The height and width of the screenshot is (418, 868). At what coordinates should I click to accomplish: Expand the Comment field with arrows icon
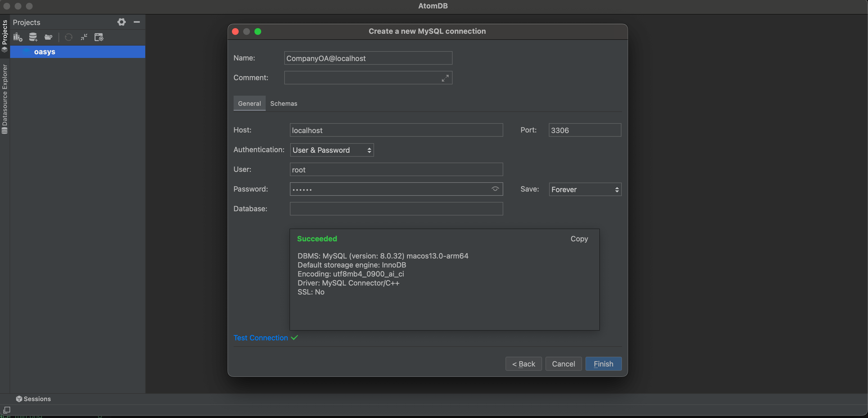(445, 78)
